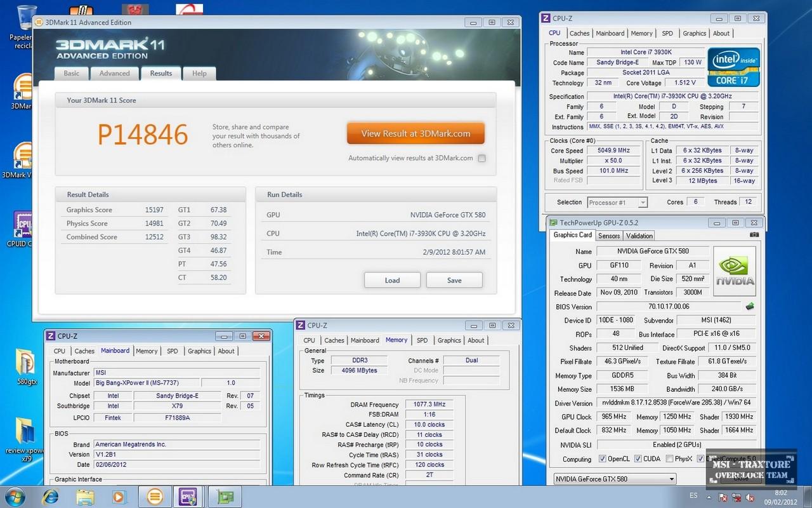Click the GPU-Z screenshot camera icon
The height and width of the screenshot is (508, 812).
[754, 234]
